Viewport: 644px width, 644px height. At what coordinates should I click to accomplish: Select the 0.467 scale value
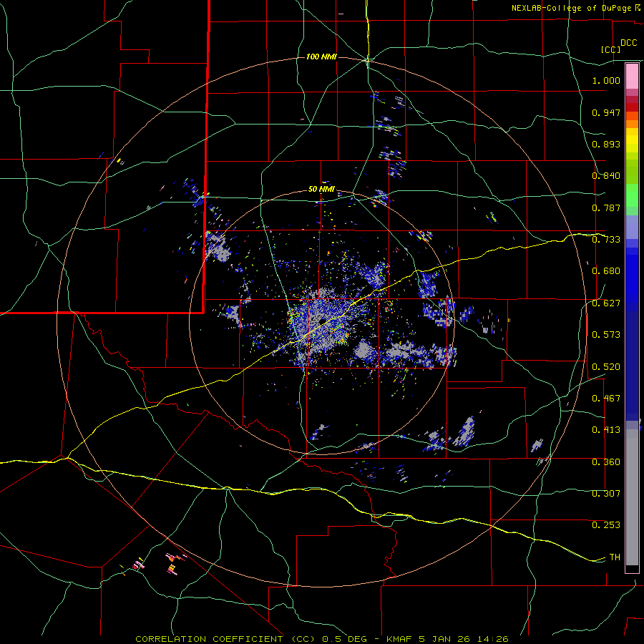pyautogui.click(x=606, y=399)
